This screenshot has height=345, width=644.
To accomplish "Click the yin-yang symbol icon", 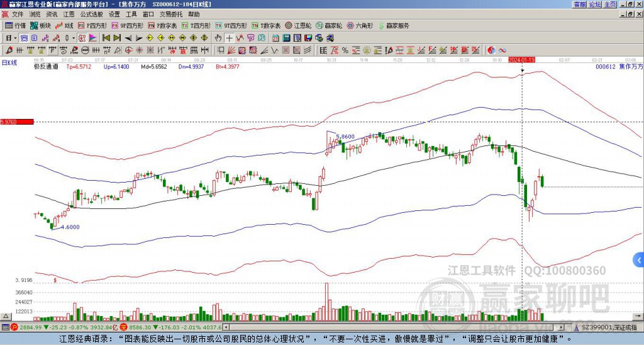I will 491,50.
